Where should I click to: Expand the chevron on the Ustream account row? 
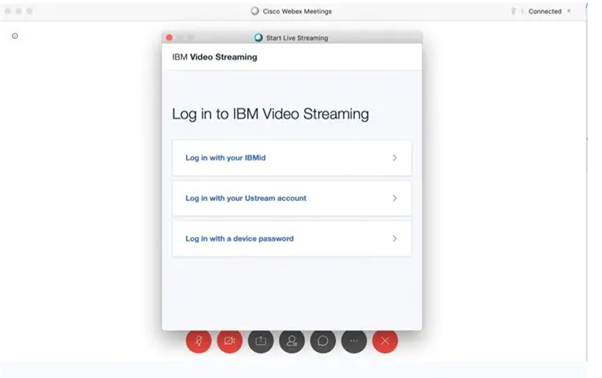pos(394,198)
